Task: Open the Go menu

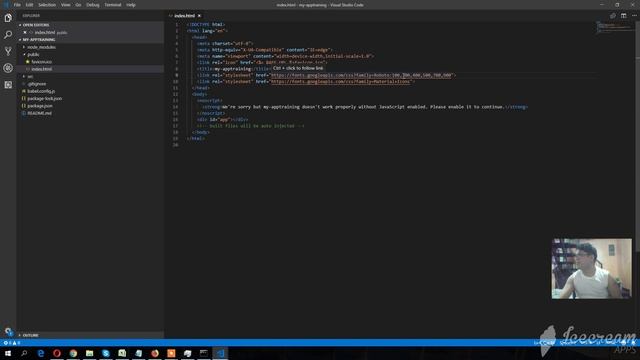Action: tap(78, 5)
